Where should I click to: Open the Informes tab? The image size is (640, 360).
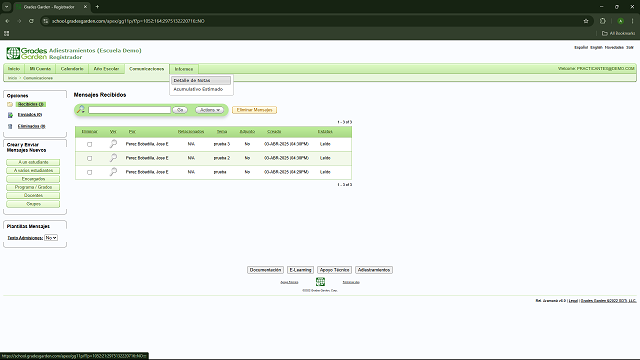point(184,69)
